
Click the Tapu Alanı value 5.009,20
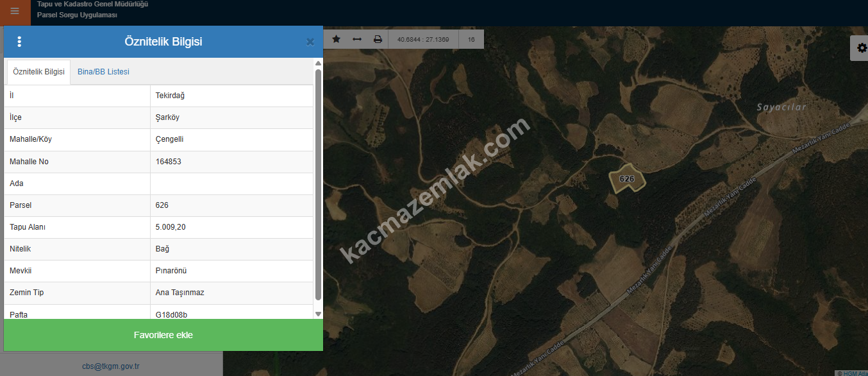171,227
